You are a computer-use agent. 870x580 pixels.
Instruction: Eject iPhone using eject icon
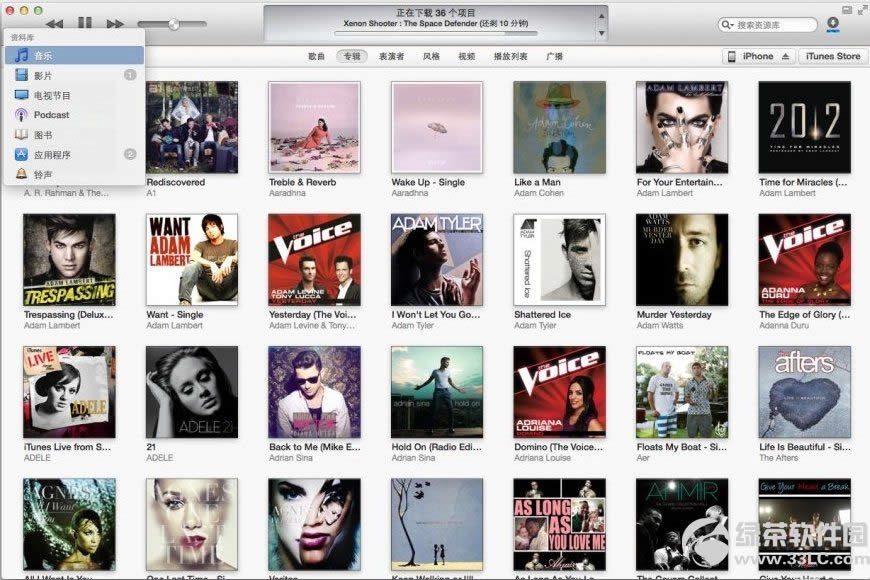[x=785, y=56]
